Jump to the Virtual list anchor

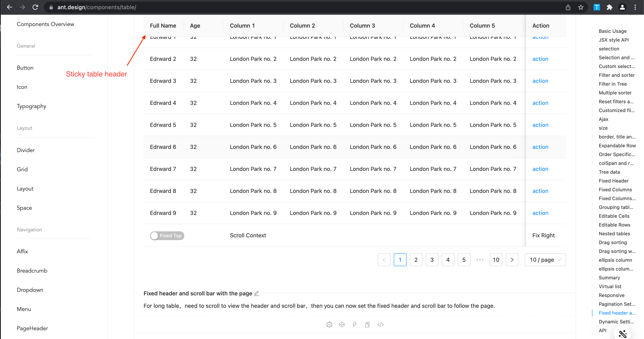(x=610, y=286)
